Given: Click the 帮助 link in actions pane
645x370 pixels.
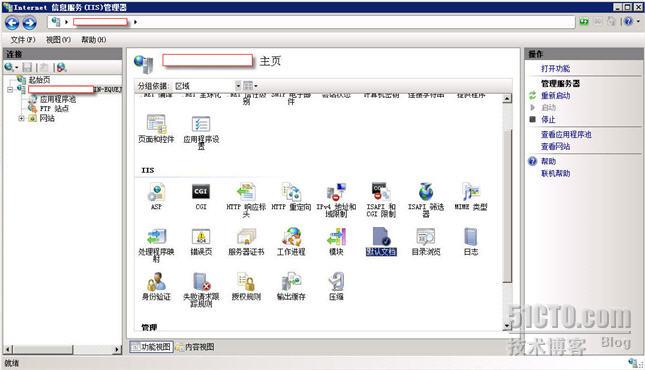Looking at the screenshot, I should [548, 161].
